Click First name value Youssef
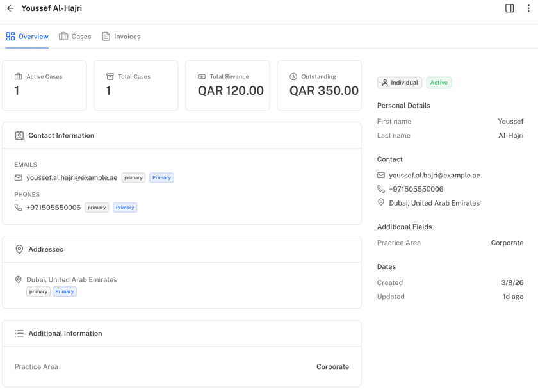Viewport: 538px width, 392px height. click(x=510, y=122)
